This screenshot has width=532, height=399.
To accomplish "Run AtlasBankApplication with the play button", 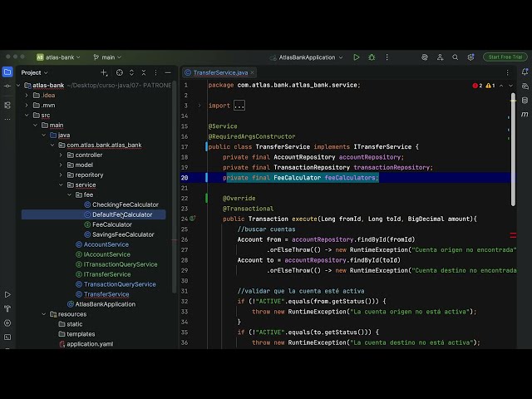I will click(357, 57).
